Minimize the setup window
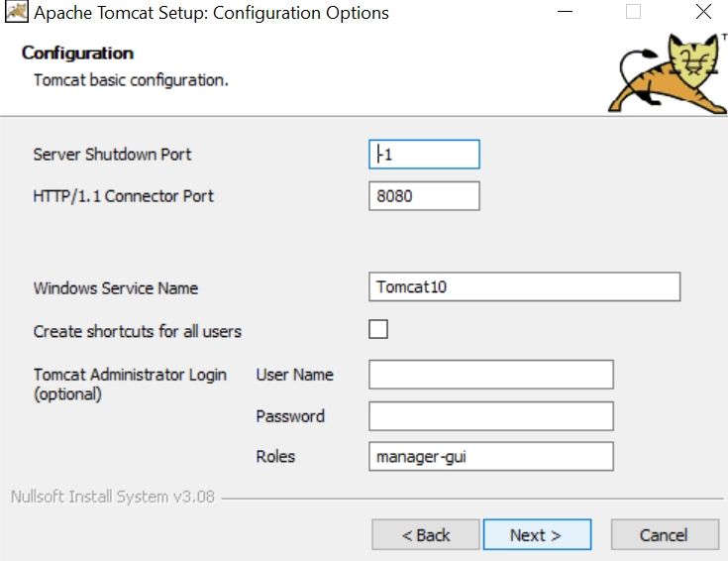This screenshot has width=728, height=561. pyautogui.click(x=565, y=12)
